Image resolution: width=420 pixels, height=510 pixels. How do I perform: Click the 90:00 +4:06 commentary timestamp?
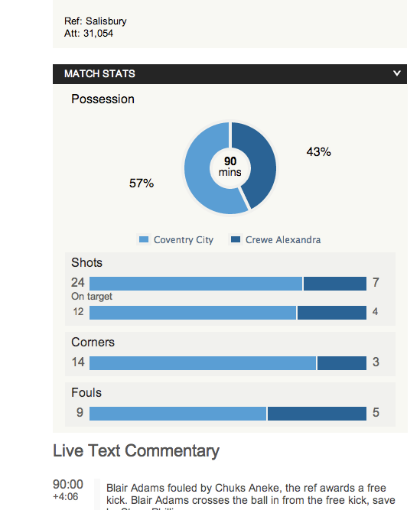(68, 490)
